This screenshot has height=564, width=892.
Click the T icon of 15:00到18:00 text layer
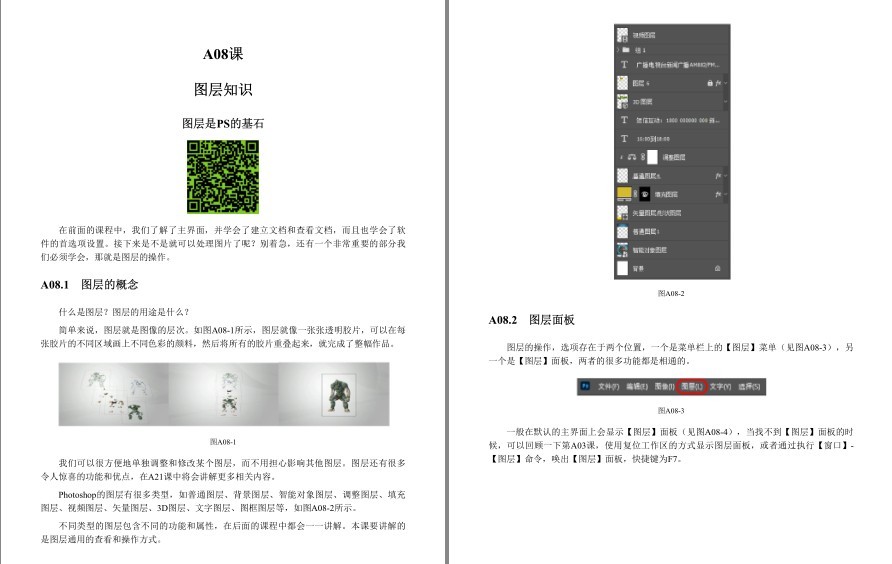(x=624, y=138)
